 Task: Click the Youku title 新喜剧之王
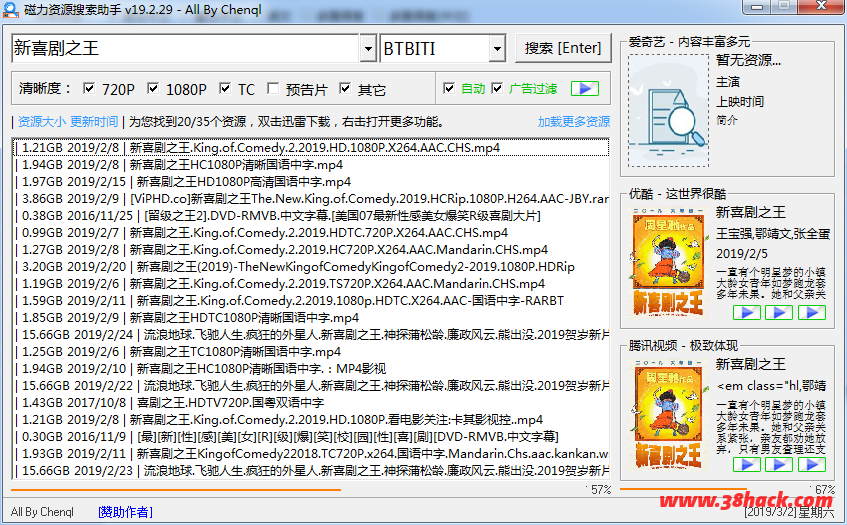coord(751,212)
